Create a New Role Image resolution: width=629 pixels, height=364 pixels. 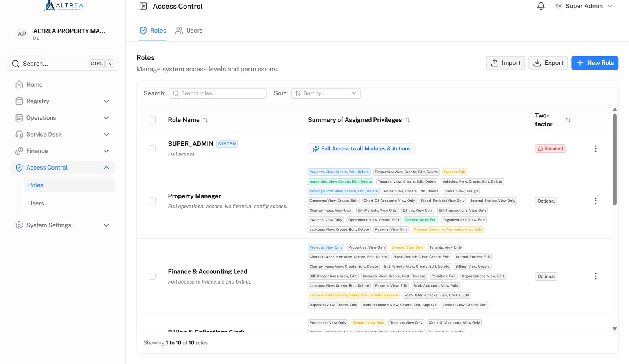595,63
